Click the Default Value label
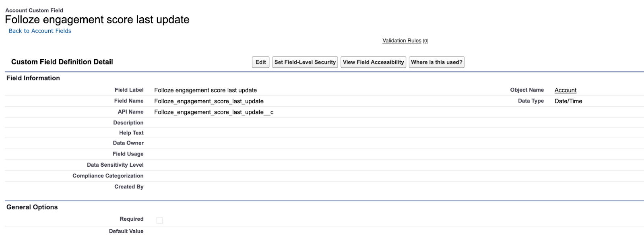The width and height of the screenshot is (644, 246). point(126,232)
